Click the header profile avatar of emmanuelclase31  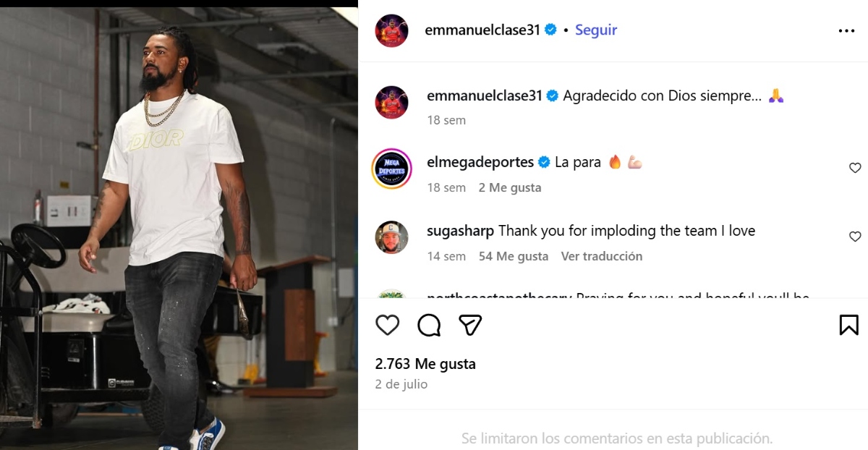pyautogui.click(x=392, y=30)
